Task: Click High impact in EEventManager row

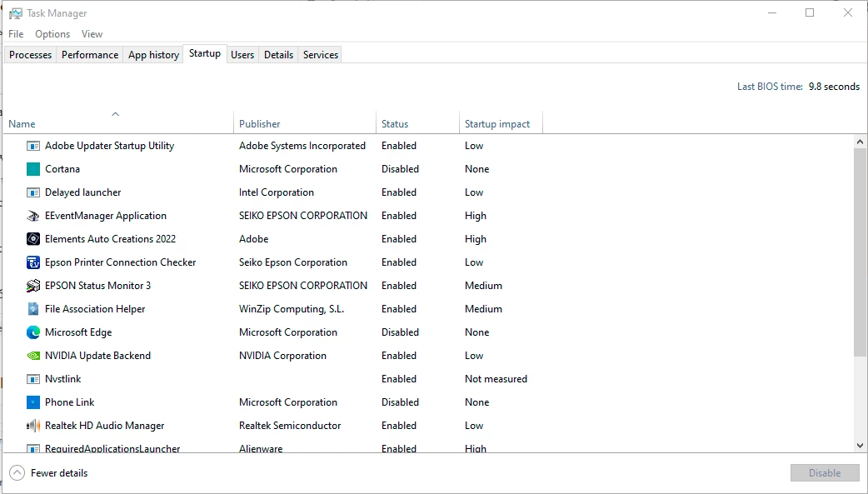Action: (476, 216)
